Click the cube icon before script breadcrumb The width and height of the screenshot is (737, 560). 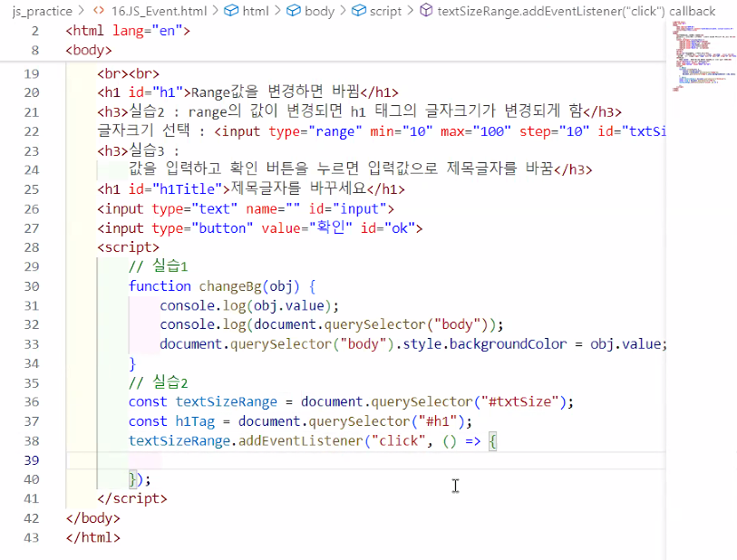click(359, 10)
